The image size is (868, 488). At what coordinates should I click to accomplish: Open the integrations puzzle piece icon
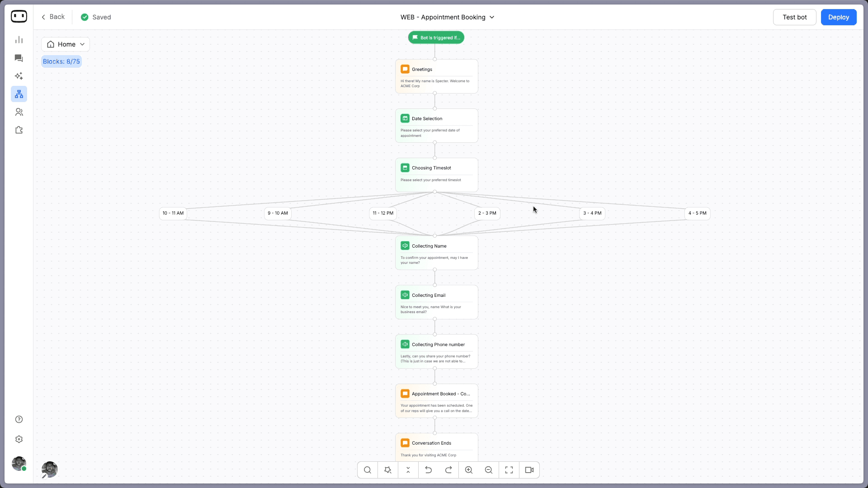19,130
